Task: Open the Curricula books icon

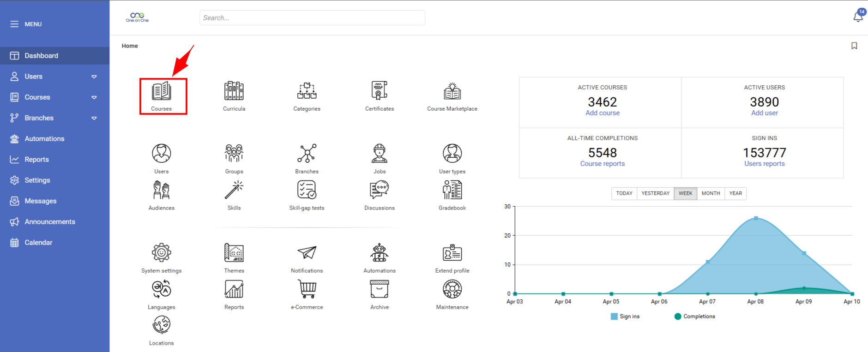Action: pyautogui.click(x=234, y=91)
